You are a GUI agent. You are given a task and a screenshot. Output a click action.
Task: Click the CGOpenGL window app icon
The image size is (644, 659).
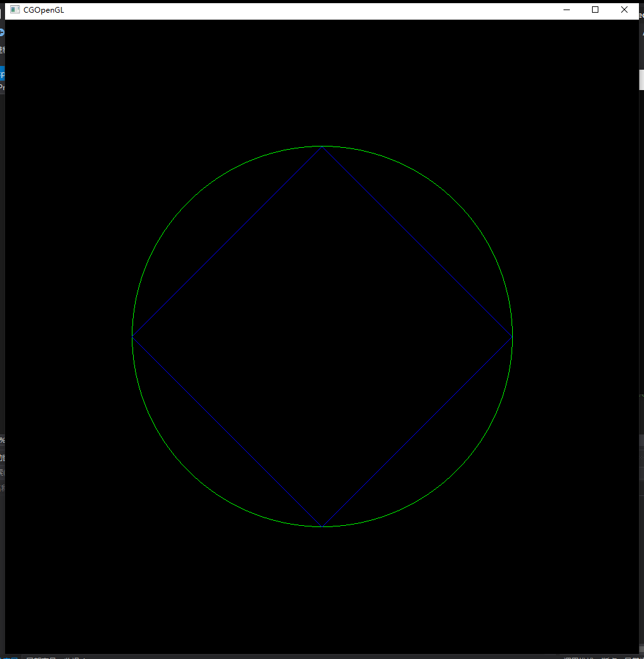[15, 10]
